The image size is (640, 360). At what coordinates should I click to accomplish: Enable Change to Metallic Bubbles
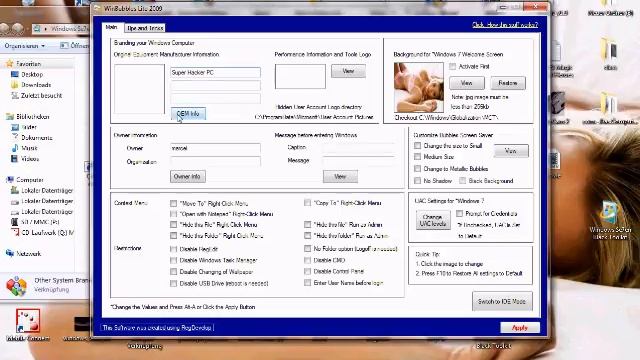(x=418, y=168)
